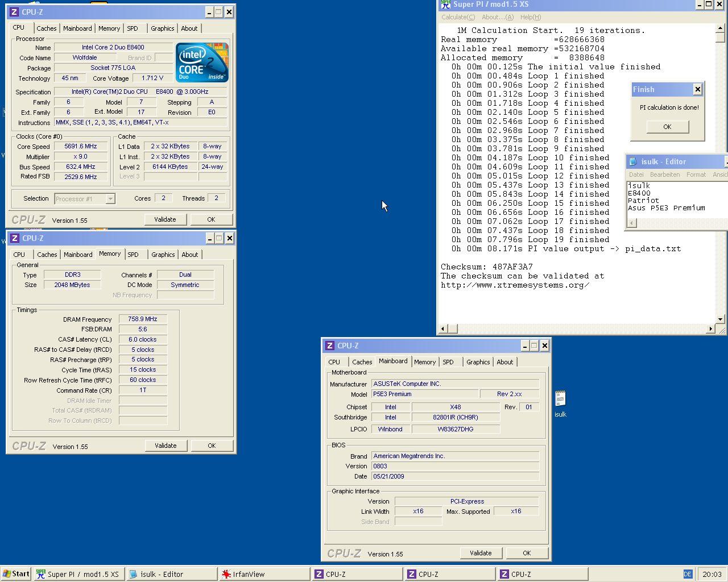
Task: Click the Intel Core 2 Duo logo badge
Action: [x=202, y=62]
